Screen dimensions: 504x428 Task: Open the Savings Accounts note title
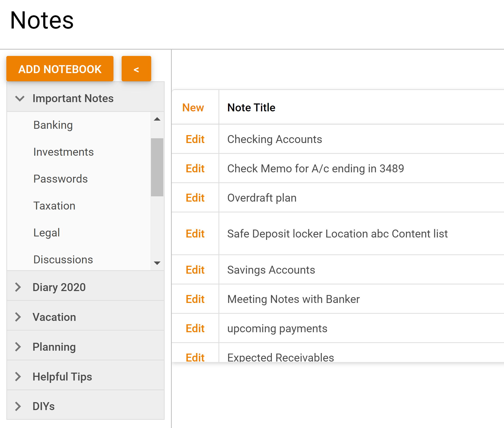coord(271,270)
